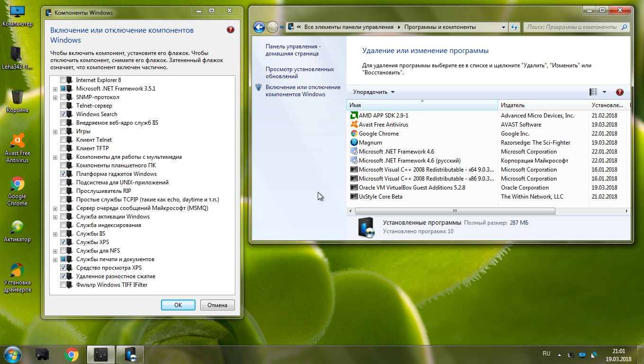This screenshot has height=364, width=644.
Task: Enable Telnet-сервер checkbox
Action: tap(63, 106)
